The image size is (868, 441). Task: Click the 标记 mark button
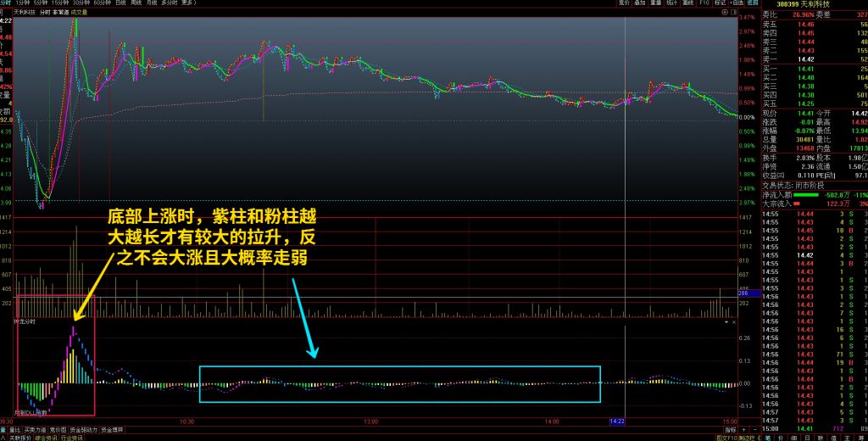coord(721,3)
